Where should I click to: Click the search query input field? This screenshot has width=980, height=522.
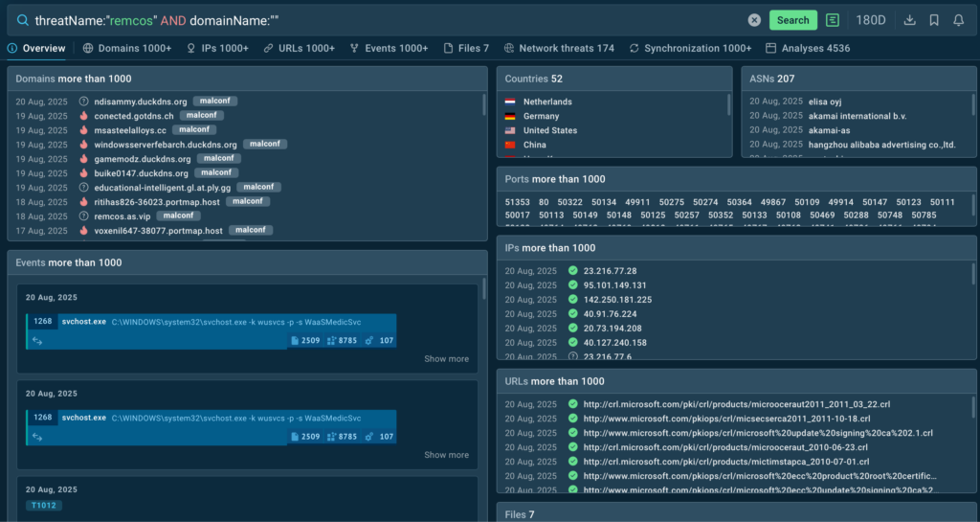coord(383,20)
